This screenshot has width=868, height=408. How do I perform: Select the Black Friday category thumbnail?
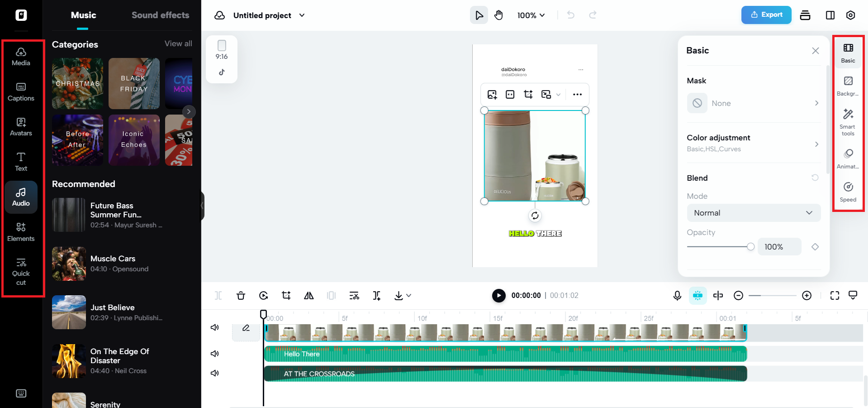point(134,83)
